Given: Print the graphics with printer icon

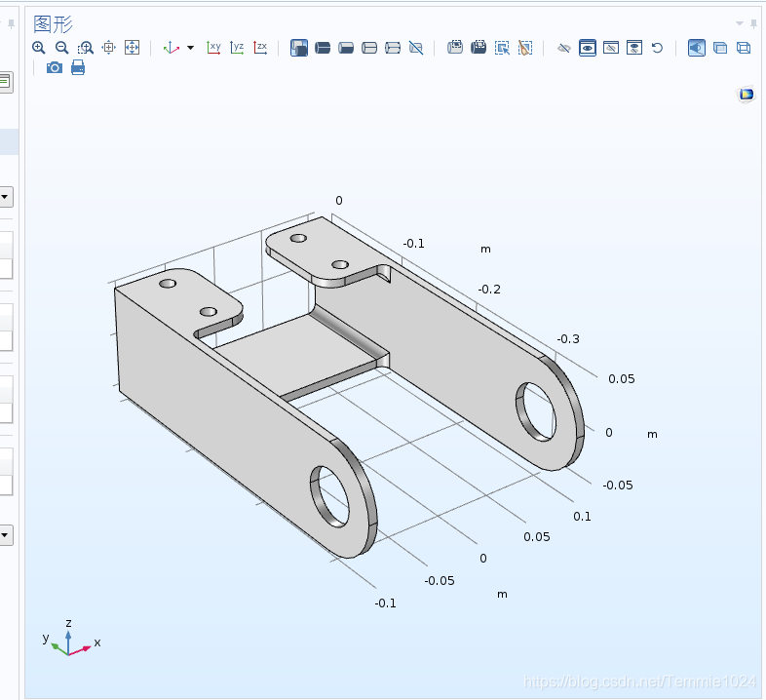Looking at the screenshot, I should tap(78, 67).
